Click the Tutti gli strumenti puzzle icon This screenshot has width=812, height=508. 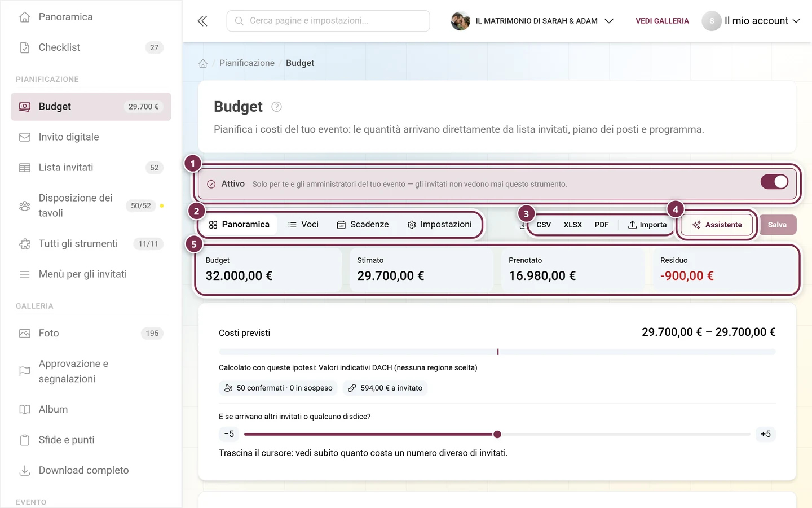click(25, 244)
